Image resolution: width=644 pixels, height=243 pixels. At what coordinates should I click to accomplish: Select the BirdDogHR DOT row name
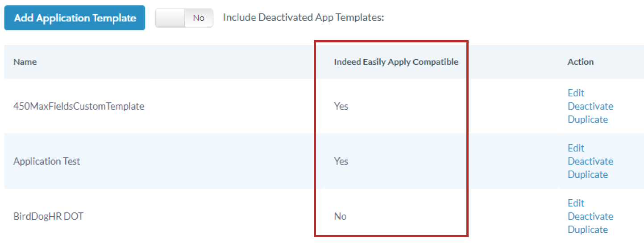[x=48, y=217]
